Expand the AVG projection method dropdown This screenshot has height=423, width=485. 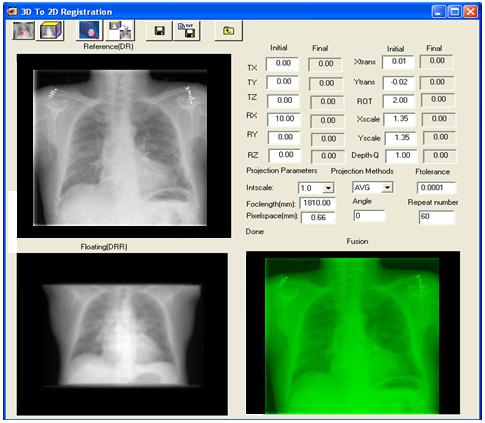(x=387, y=187)
